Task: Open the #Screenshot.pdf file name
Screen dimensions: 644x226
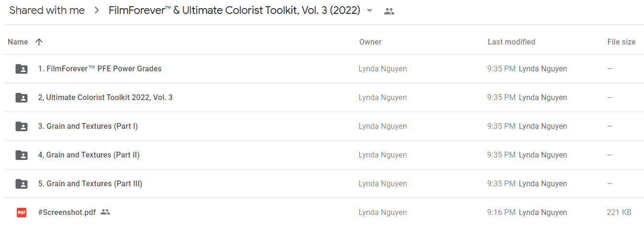Action: [x=67, y=213]
